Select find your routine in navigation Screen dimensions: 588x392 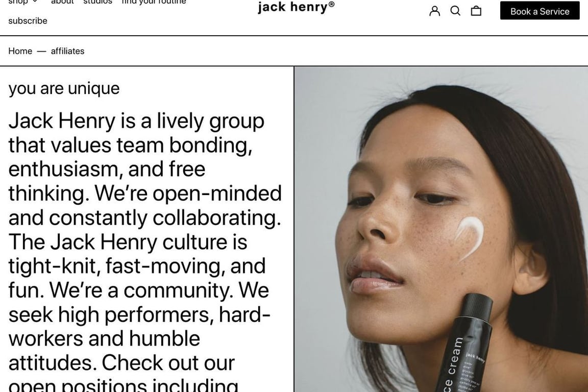[x=154, y=2]
